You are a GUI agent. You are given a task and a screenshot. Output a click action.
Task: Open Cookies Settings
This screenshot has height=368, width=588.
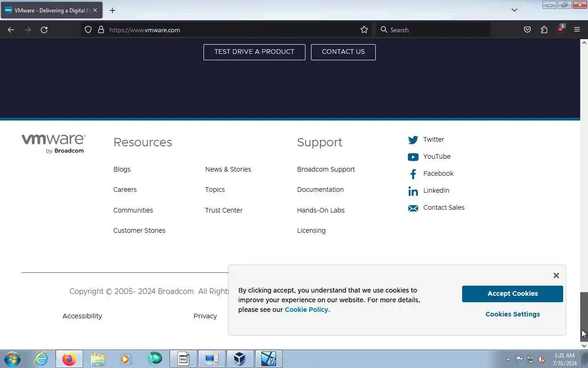tap(513, 314)
